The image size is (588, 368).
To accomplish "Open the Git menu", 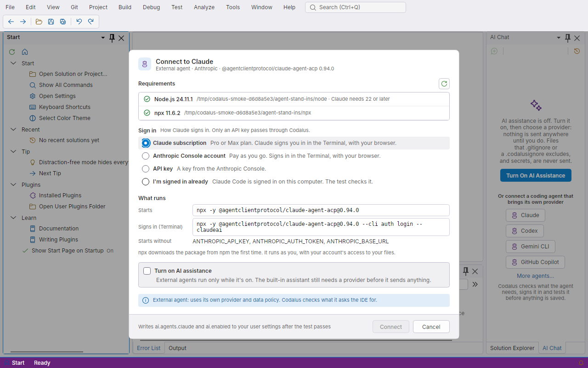I will pos(74,7).
